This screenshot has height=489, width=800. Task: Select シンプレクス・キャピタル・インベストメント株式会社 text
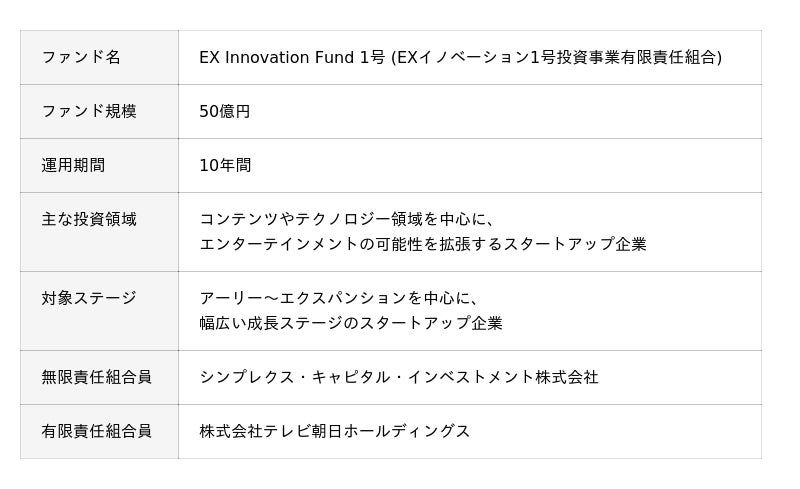pos(398,377)
